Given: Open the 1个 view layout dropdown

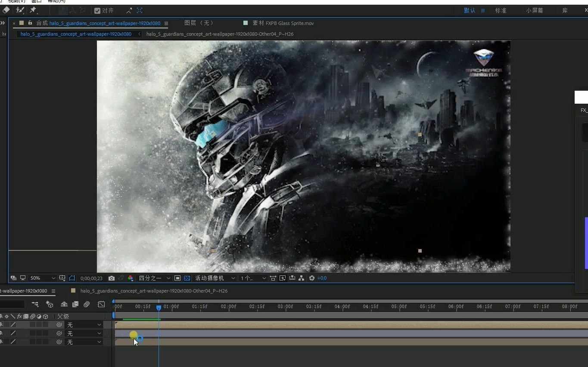Looking at the screenshot, I should tap(253, 278).
